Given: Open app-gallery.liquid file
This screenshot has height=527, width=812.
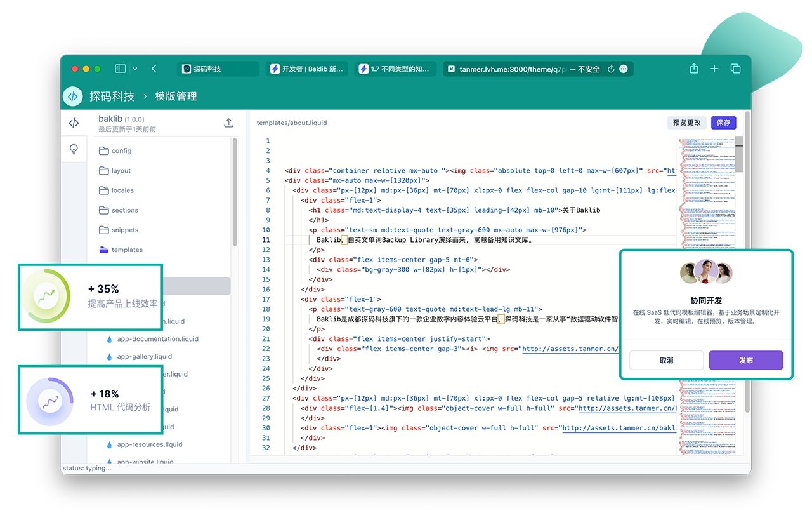Looking at the screenshot, I should (145, 357).
